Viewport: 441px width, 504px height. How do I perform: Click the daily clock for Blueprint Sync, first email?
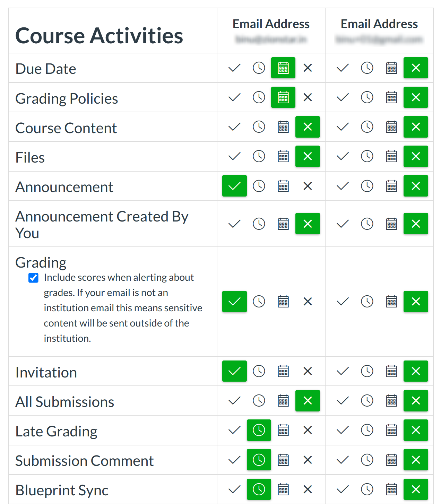coord(259,489)
